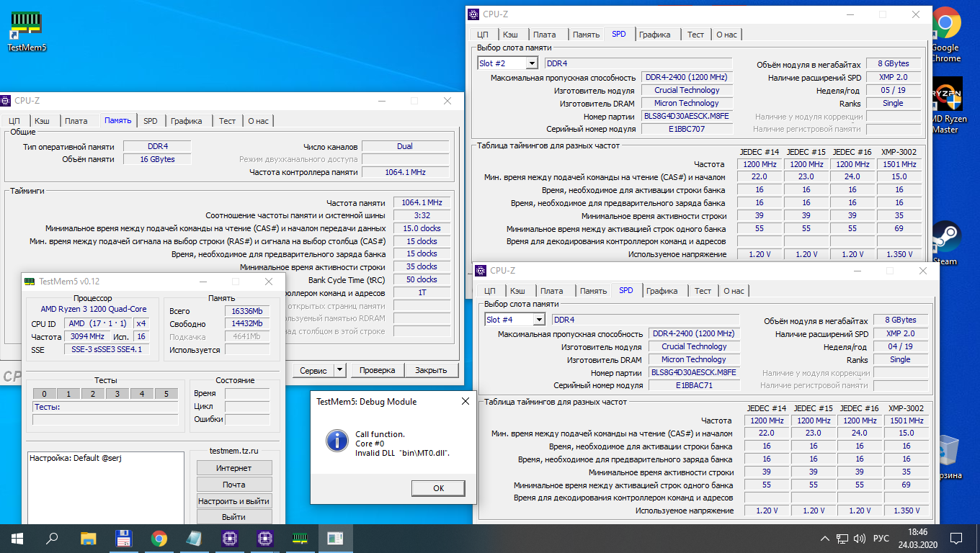Click serial number E1BBAC71
This screenshot has width=980, height=553.
(694, 385)
